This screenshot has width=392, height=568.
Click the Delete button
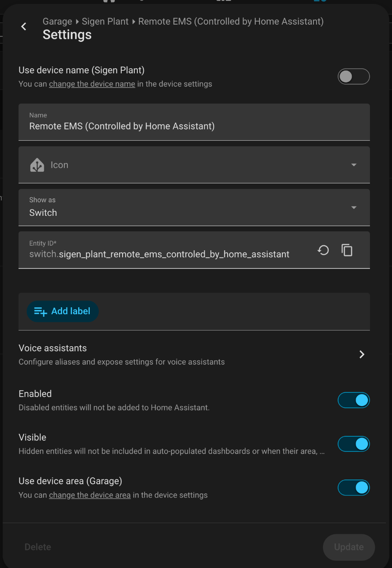click(38, 547)
